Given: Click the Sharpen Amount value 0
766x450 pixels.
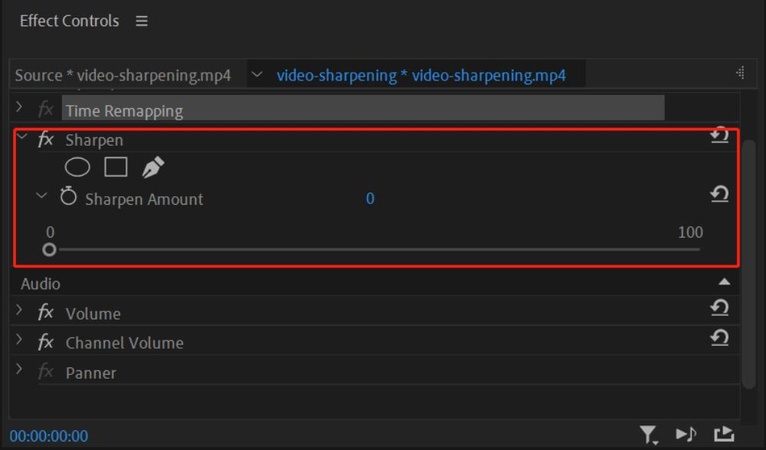Looking at the screenshot, I should click(370, 199).
